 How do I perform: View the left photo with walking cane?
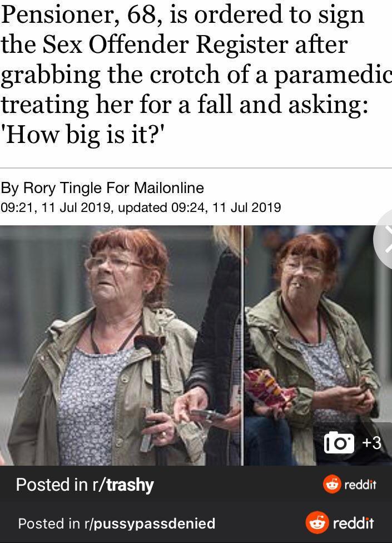click(x=121, y=345)
